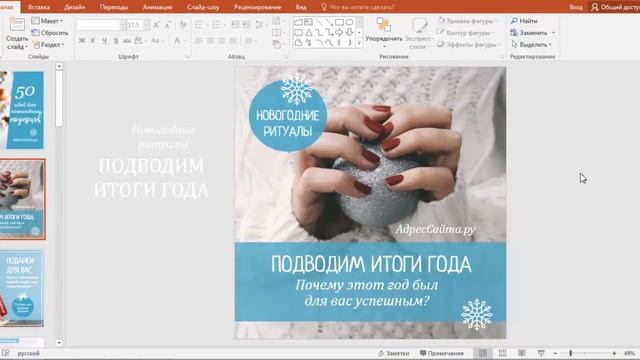Select the oval shape in gallery
640x360 pixels.
pos(349,22)
